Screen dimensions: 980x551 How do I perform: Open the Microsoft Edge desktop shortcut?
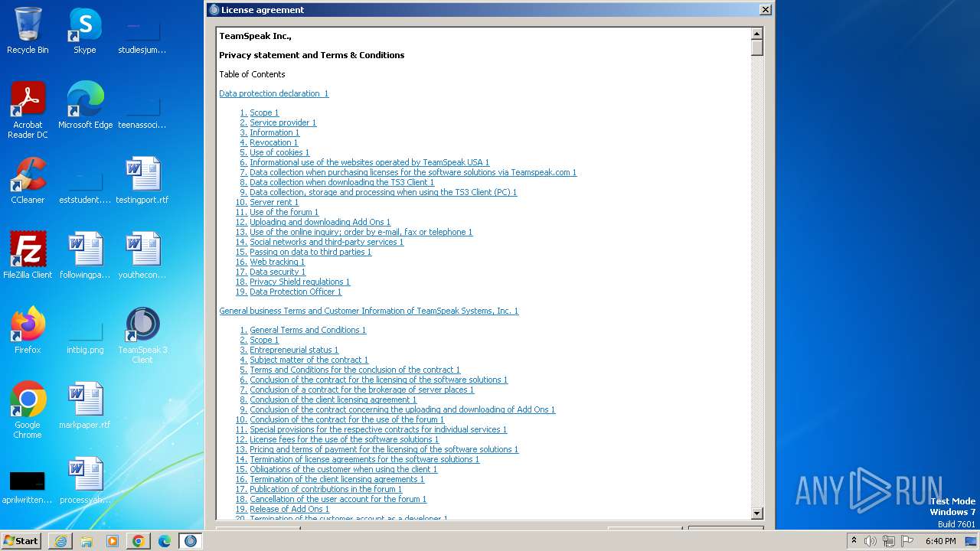pyautogui.click(x=85, y=105)
